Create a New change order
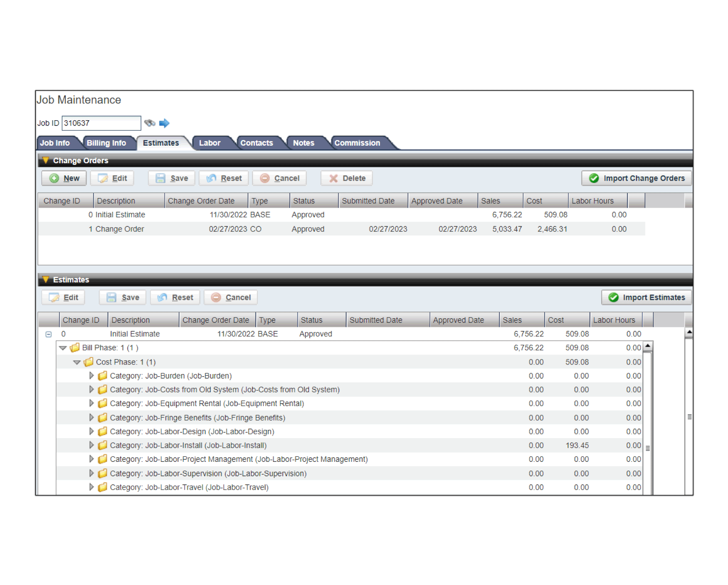The width and height of the screenshot is (728, 585). [64, 178]
